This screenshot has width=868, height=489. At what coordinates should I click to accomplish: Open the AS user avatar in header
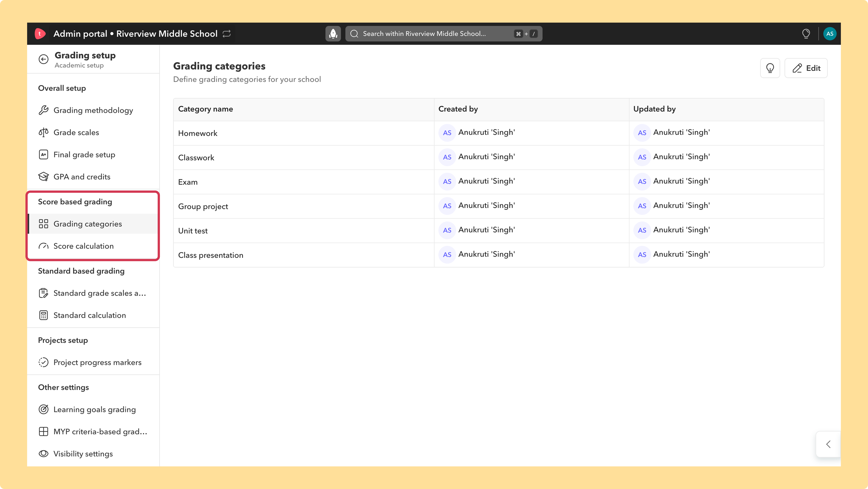point(830,34)
